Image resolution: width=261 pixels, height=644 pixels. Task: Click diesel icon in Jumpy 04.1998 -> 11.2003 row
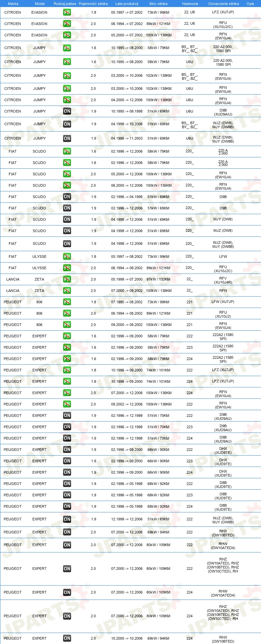pos(67,138)
